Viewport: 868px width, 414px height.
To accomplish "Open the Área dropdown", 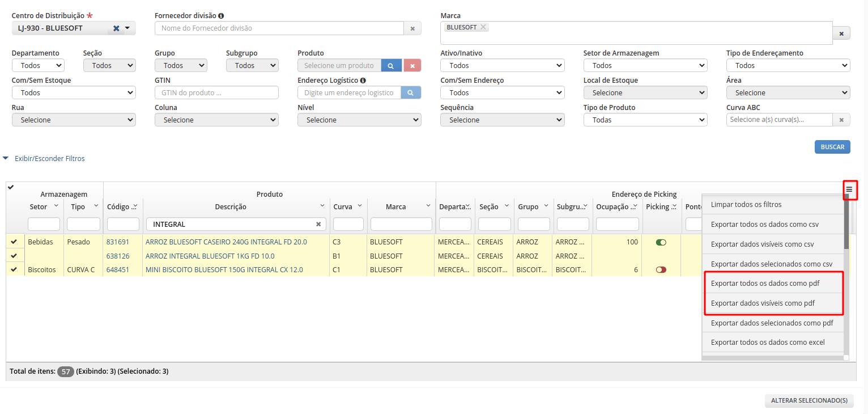I will tap(788, 92).
